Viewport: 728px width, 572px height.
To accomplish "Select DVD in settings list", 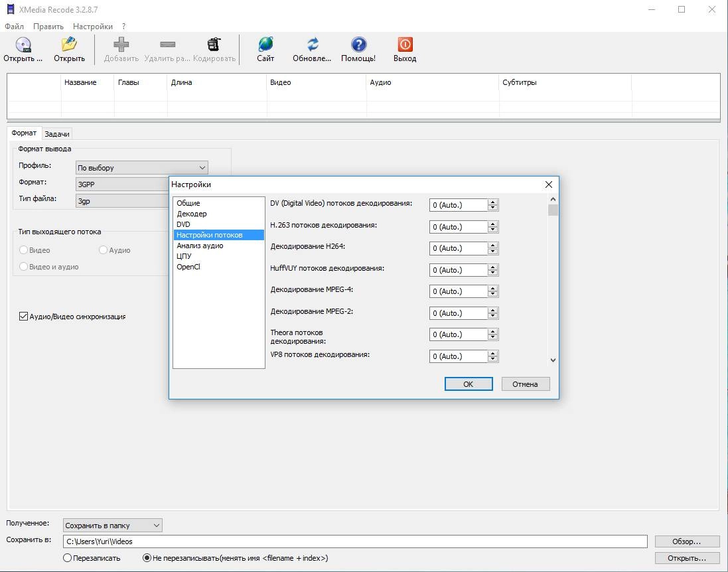I will tap(219, 224).
